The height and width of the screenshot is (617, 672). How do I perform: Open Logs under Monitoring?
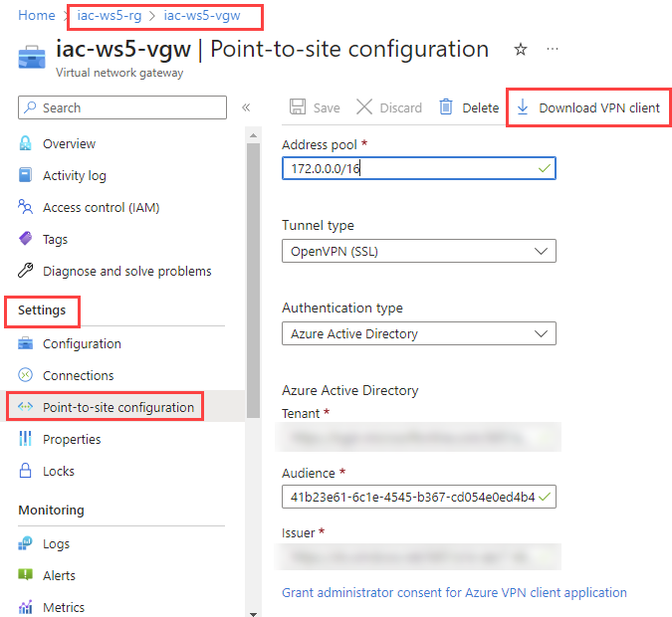coord(56,544)
